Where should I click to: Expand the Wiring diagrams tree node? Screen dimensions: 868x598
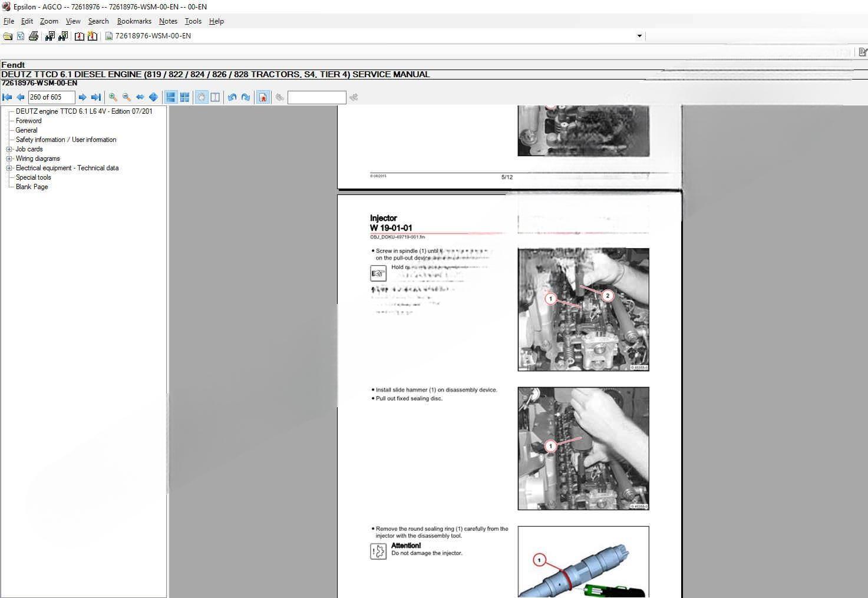pyautogui.click(x=9, y=158)
